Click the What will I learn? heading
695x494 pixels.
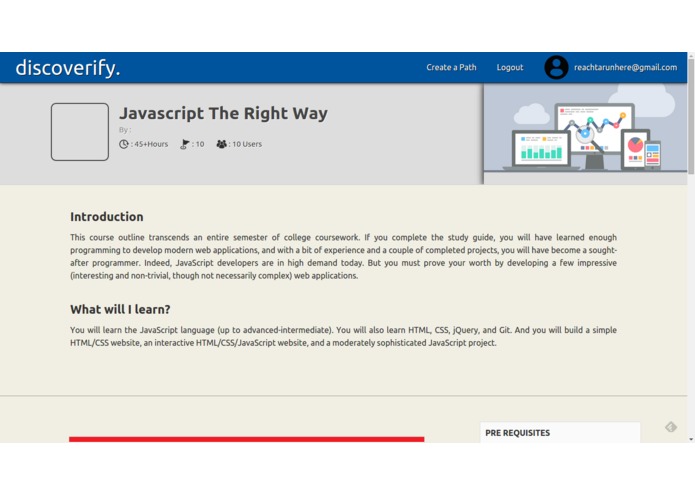120,309
